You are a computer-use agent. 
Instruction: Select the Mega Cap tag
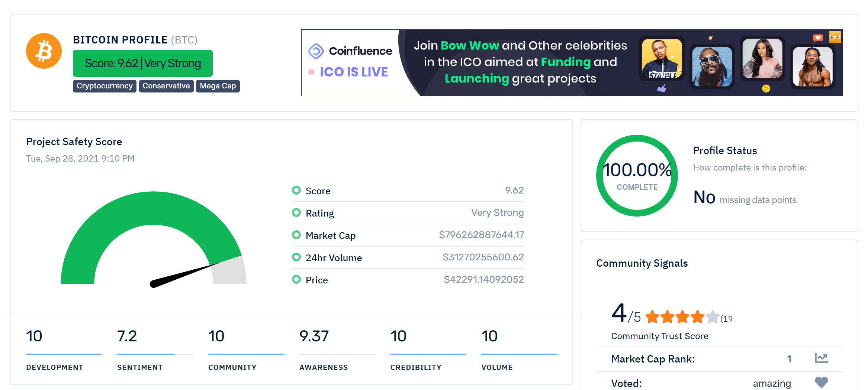point(218,86)
